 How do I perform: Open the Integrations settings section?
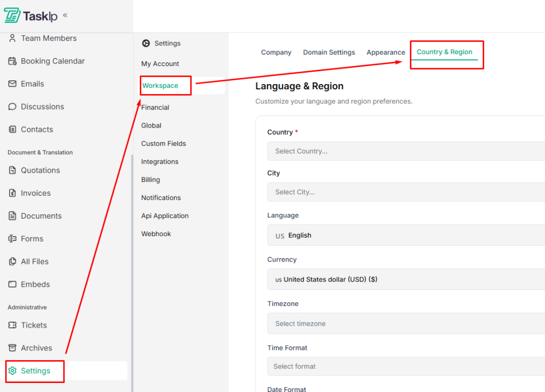160,162
